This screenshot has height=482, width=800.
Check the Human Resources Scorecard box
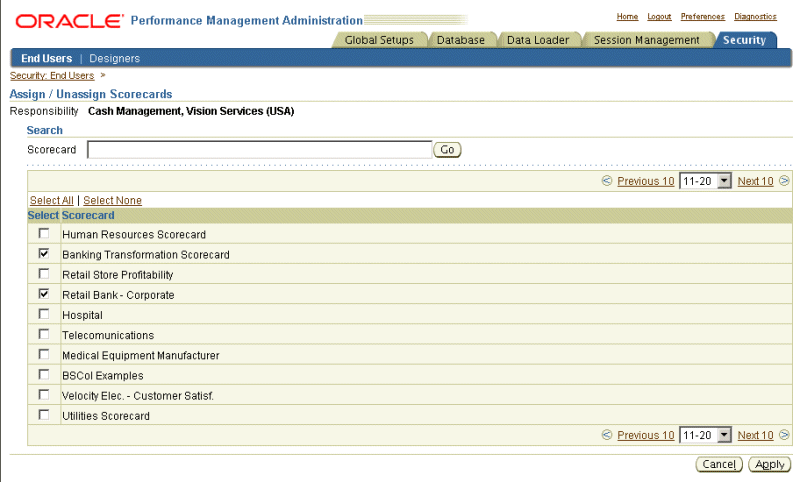(x=44, y=234)
